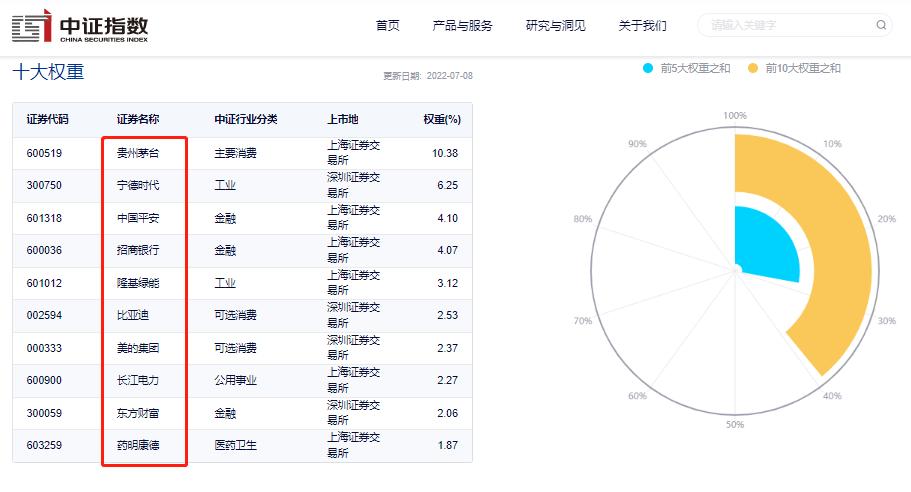This screenshot has width=911, height=492.
Task: Select stock code 600519
Action: click(44, 153)
